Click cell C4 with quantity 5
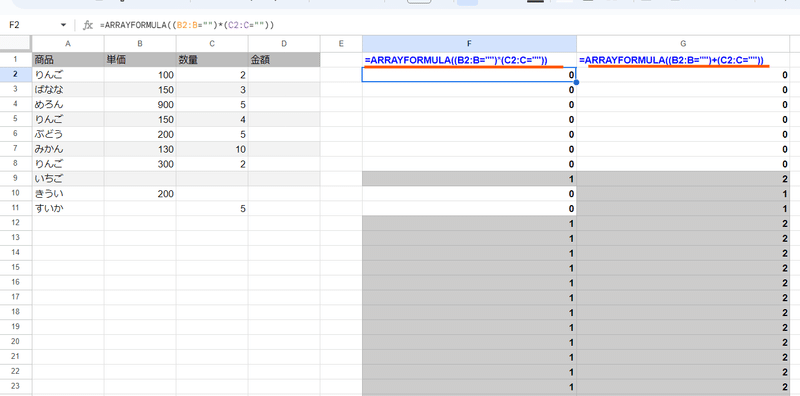This screenshot has height=396, width=800. [212, 104]
